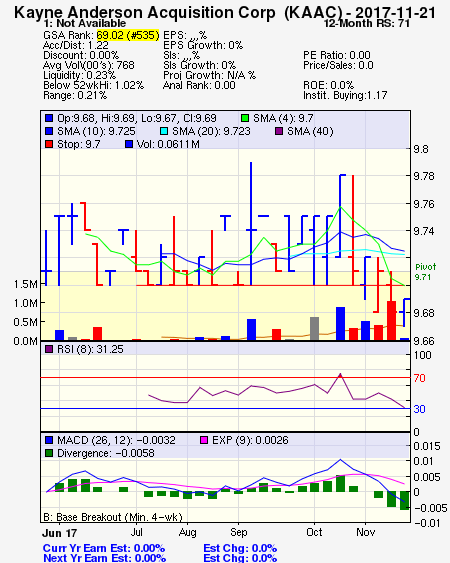Click the Range: 0.21% text

pos(75,96)
